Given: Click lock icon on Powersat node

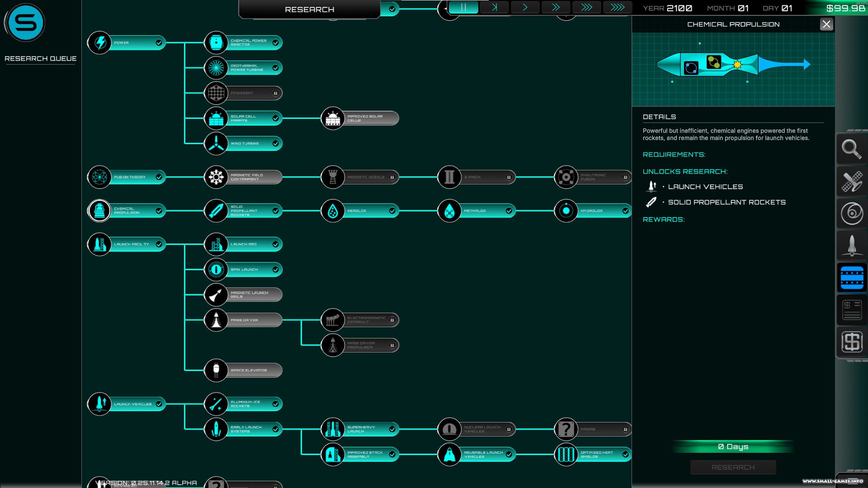Looking at the screenshot, I should [x=275, y=93].
